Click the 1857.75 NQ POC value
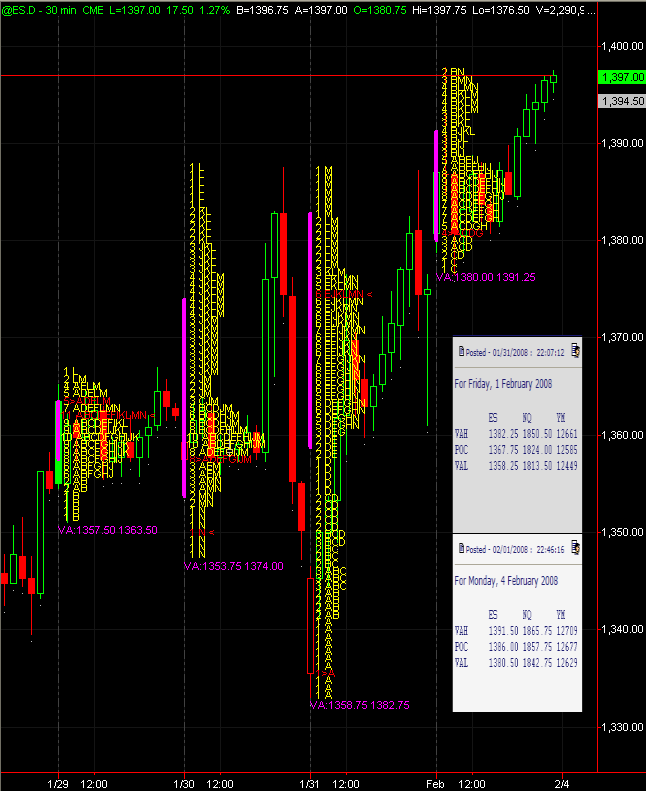Screen dimensions: 646x791 tap(538, 647)
